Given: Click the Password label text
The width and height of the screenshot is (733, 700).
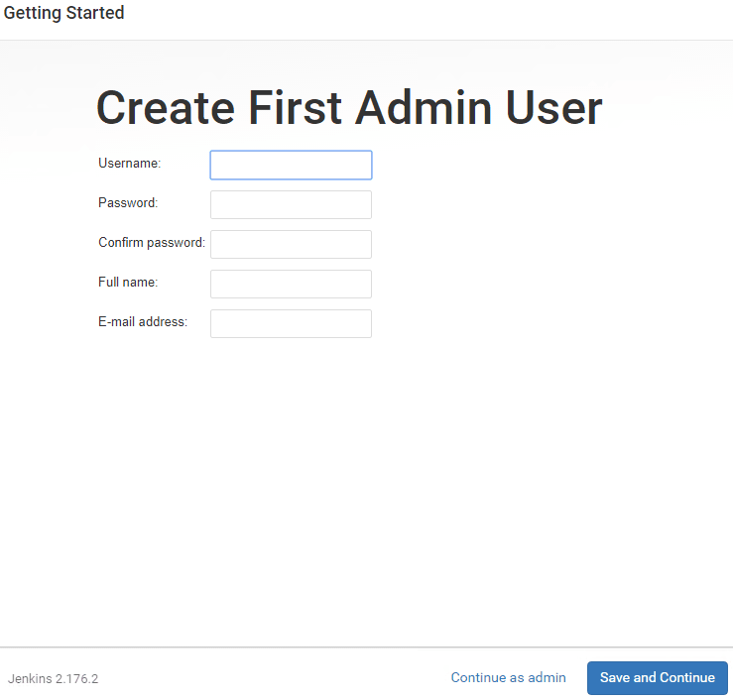Looking at the screenshot, I should click(128, 202).
